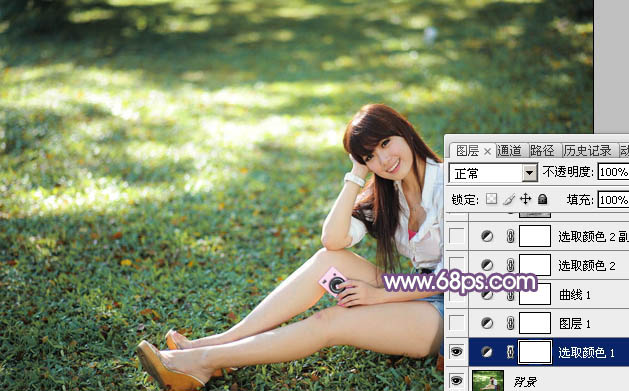This screenshot has height=391, width=629.
Task: Click mask link icon of 选取颜色 2 副本
Action: pyautogui.click(x=510, y=236)
